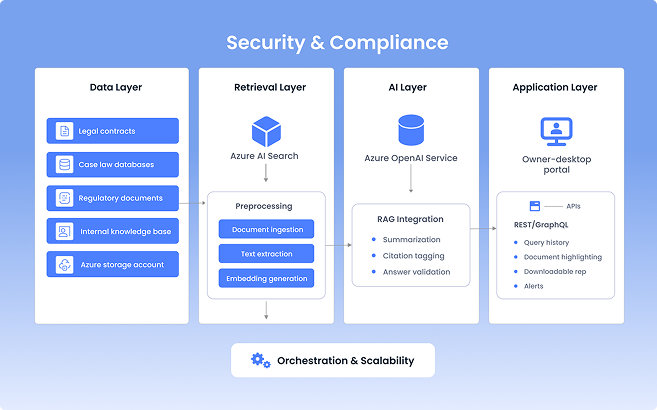Click the Azure OpenAI Service database icon
The image size is (657, 410).
tap(410, 131)
